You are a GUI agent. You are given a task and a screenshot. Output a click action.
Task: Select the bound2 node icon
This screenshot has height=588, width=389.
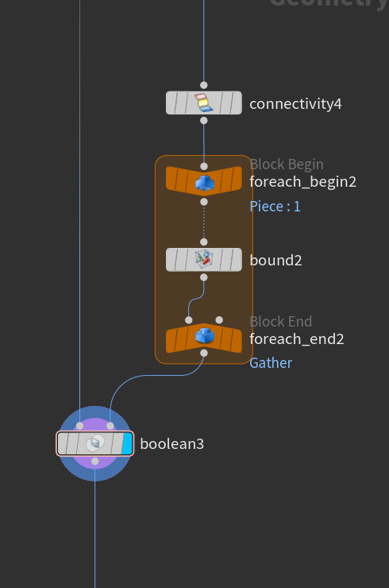(204, 259)
